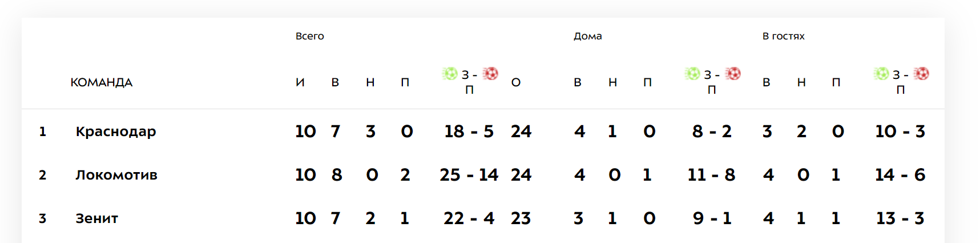The height and width of the screenshot is (243, 980).
Task: Click Локомотив's away goals 14 - 6
Action: (x=900, y=175)
